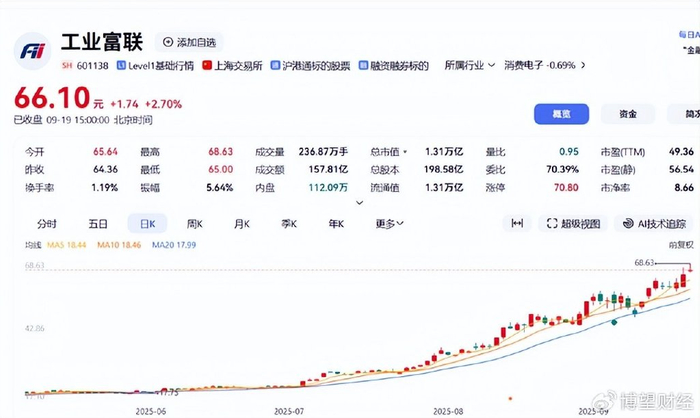
Task: Select the 月K chart tab
Action: click(x=242, y=224)
